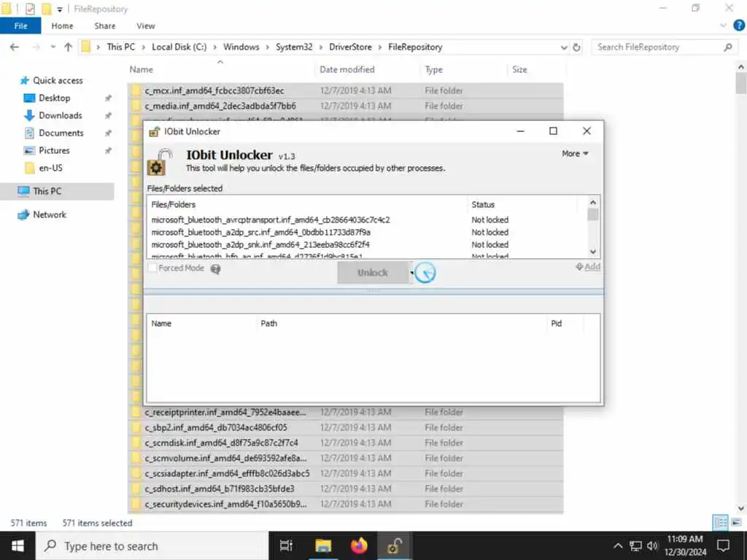This screenshot has width=747, height=560.
Task: Click the Forced Mode help icon
Action: pyautogui.click(x=215, y=269)
